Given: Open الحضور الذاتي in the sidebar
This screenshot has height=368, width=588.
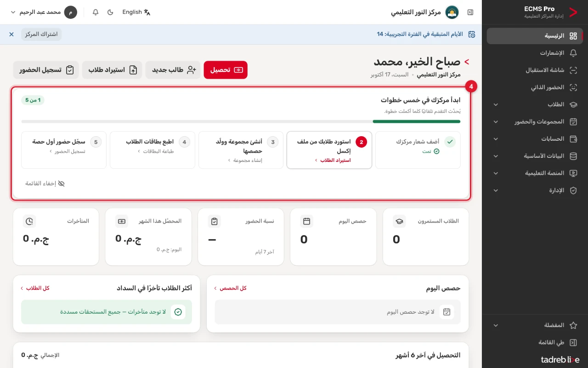Looking at the screenshot, I should (535, 87).
